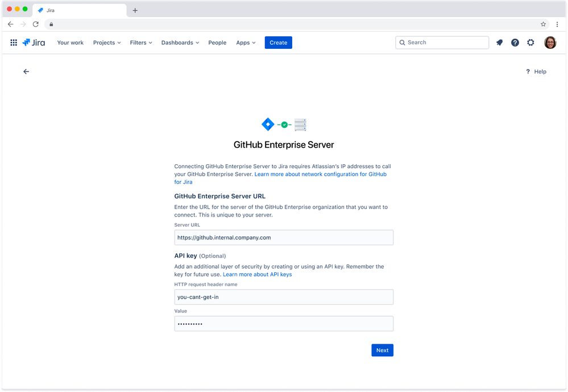Open the help question mark icon in navbar
Screen dimensions: 568x392
click(515, 43)
